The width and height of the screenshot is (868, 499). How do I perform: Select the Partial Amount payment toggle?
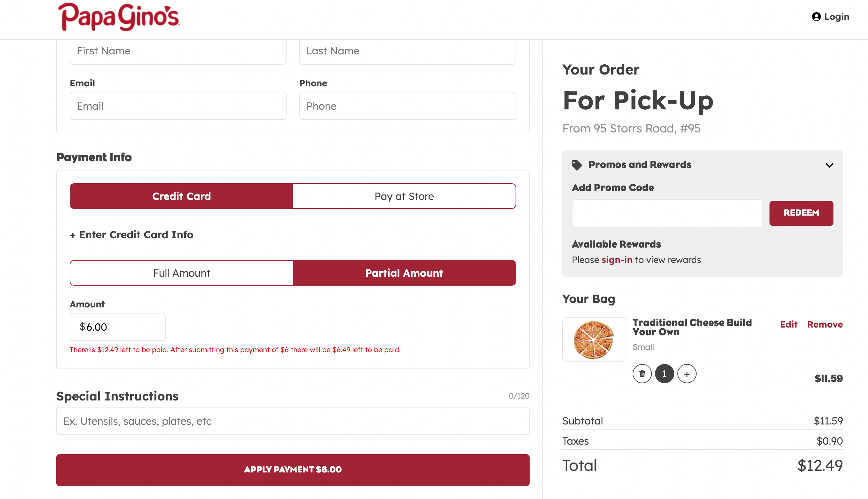point(404,273)
